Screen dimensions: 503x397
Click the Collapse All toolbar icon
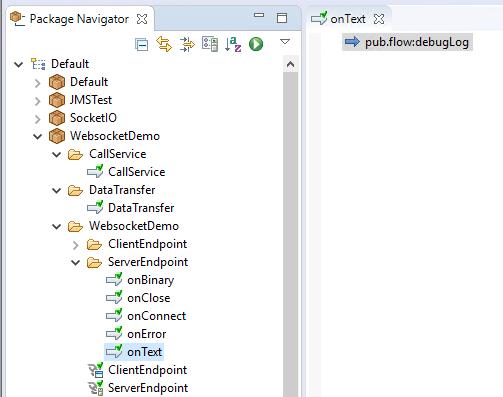pos(142,44)
